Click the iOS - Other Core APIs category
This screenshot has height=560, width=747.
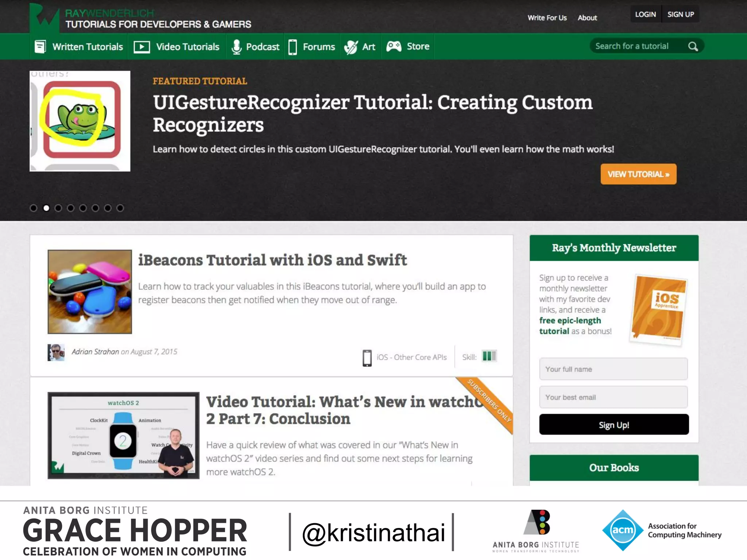tap(411, 357)
